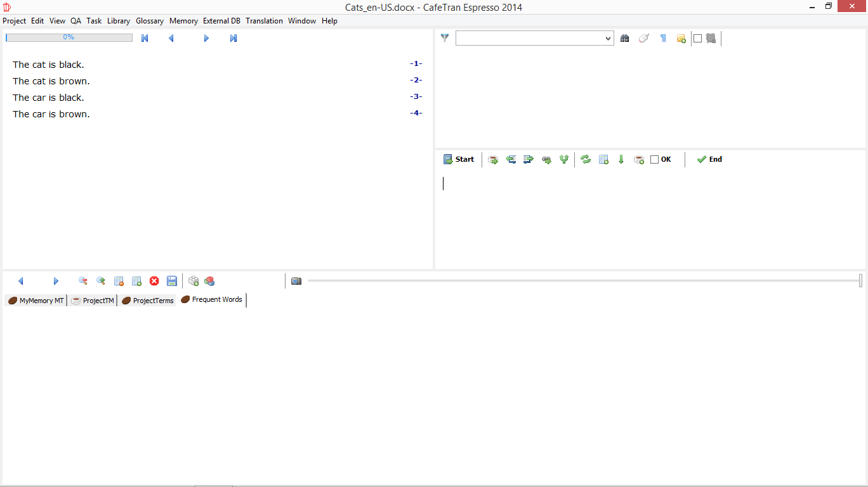Open the Memory menu
The width and height of the screenshot is (868, 487).
183,21
